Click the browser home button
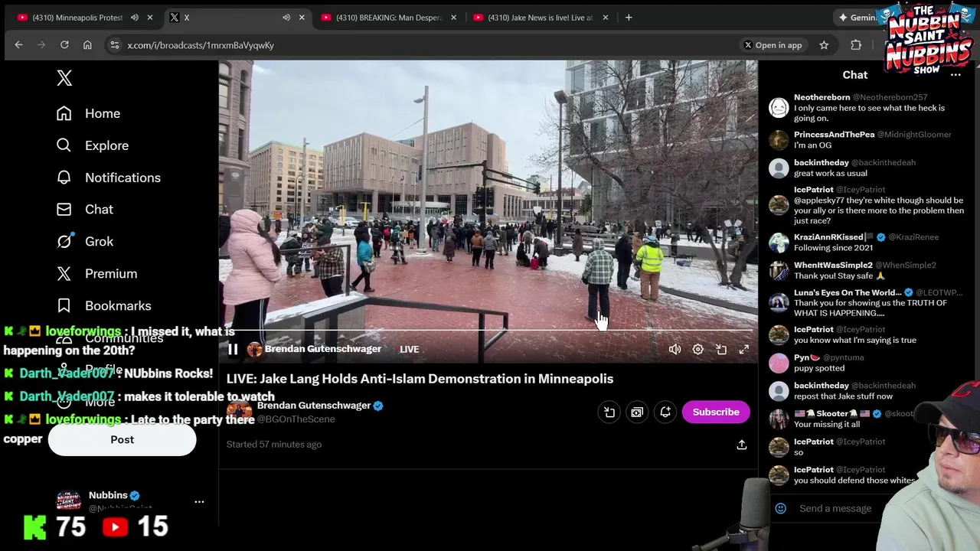This screenshot has width=980, height=551. [87, 45]
